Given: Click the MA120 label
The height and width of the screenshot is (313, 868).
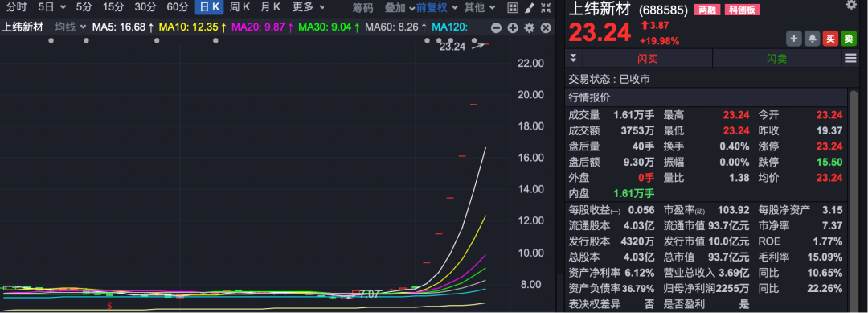Looking at the screenshot, I should point(449,27).
